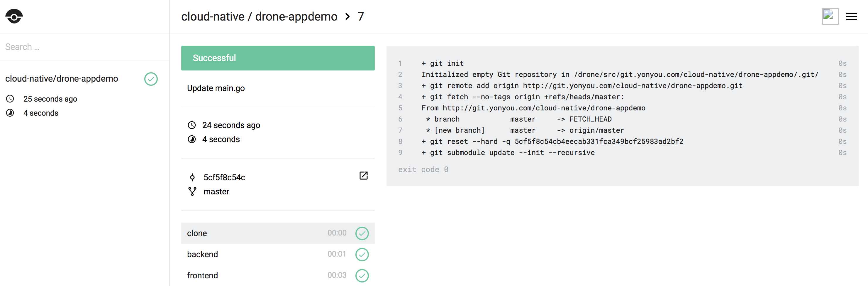Viewport: 868px width, 286px height.
Task: Click the 0s timing on log line 5
Action: click(x=842, y=108)
